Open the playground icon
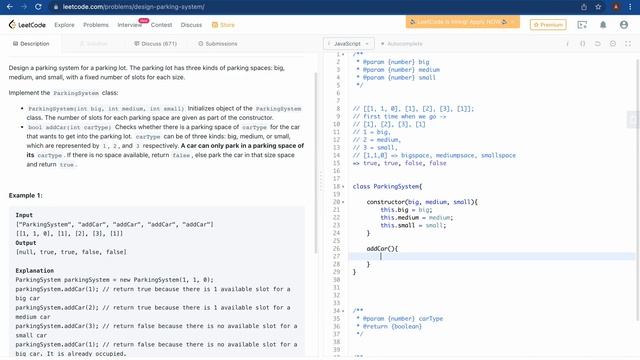Image resolution: width=640 pixels, height=360 pixels. click(582, 25)
